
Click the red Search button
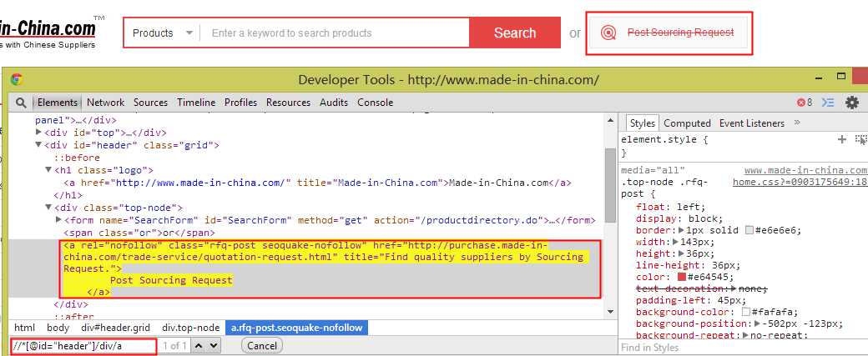tap(515, 33)
